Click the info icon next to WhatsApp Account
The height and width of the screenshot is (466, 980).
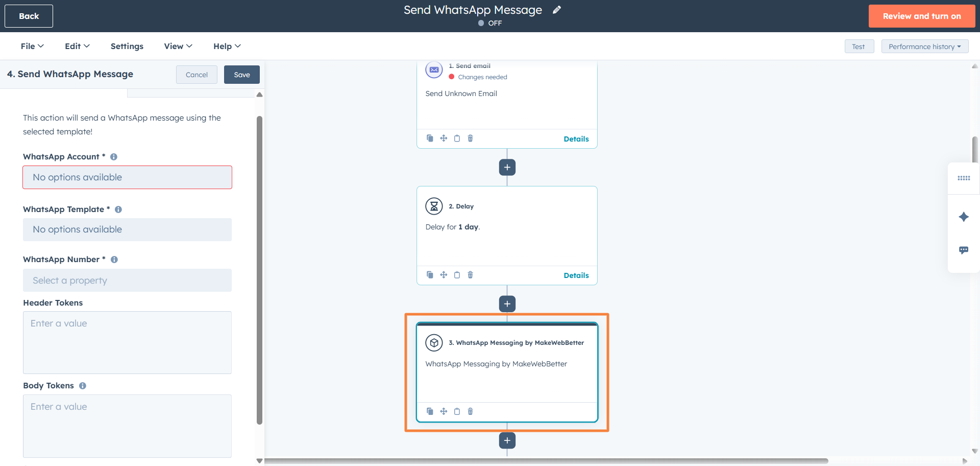(x=114, y=157)
